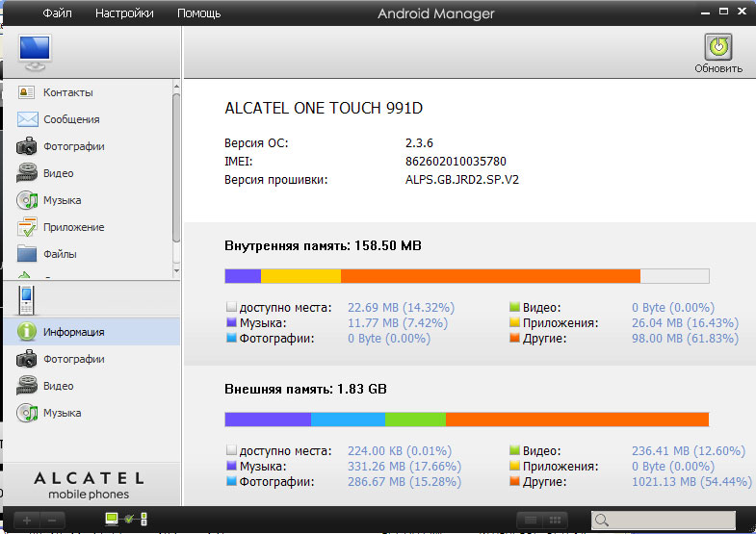Switch to list view in bottom bar

(531, 520)
